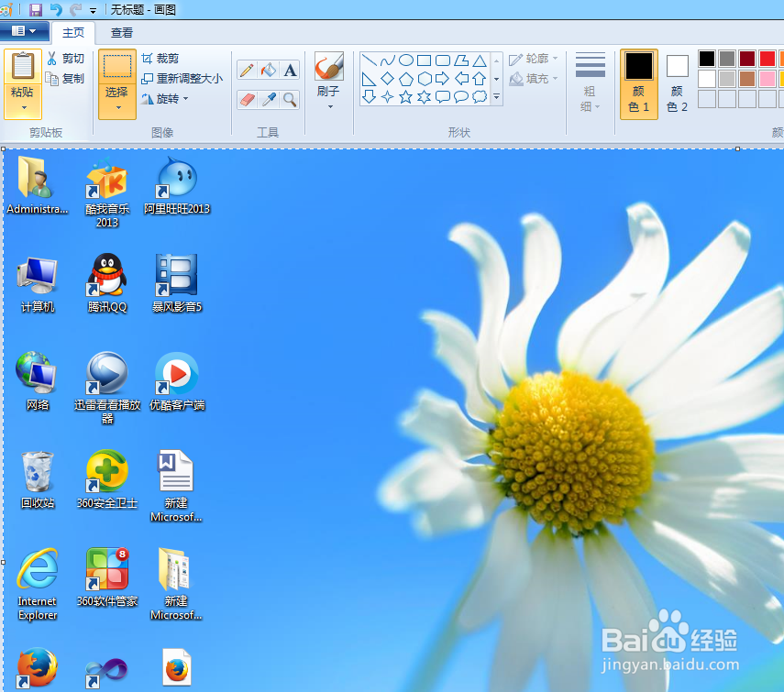Select the Eraser tool

pyautogui.click(x=247, y=99)
